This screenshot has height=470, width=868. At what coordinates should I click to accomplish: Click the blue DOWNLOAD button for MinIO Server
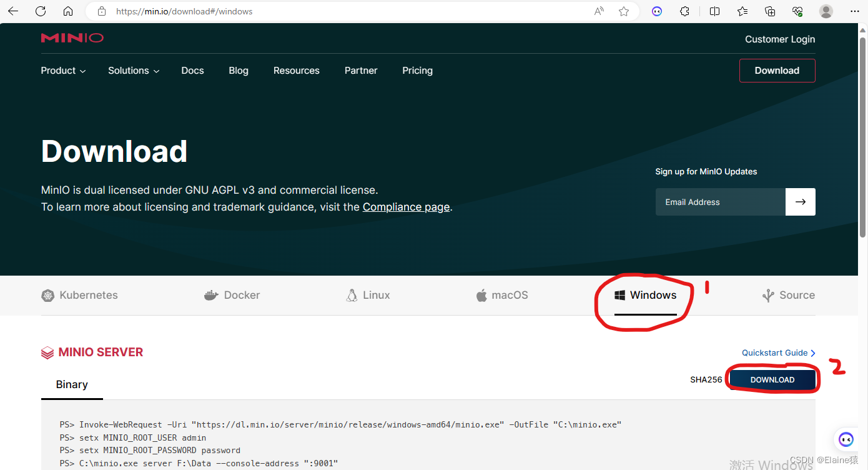(772, 380)
